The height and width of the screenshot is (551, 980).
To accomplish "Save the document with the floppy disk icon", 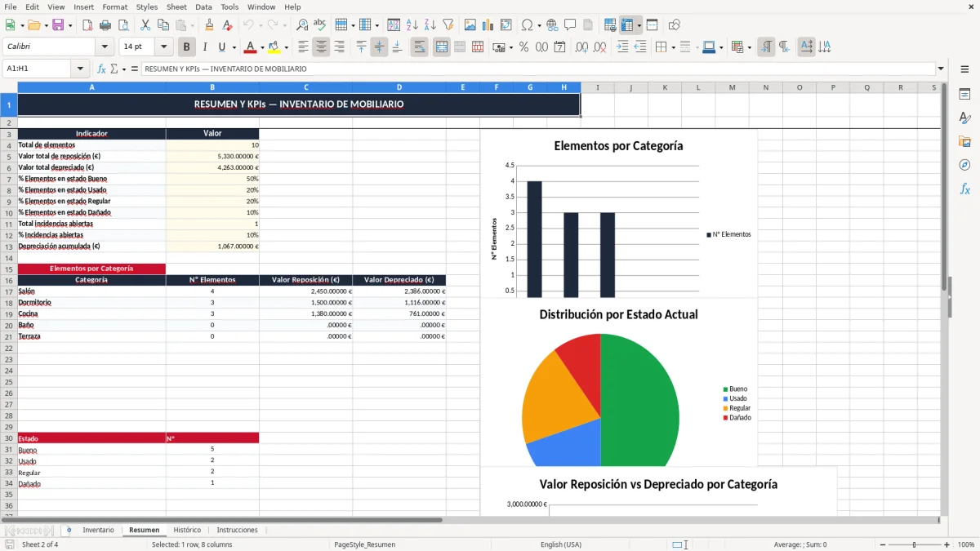I will [58, 25].
